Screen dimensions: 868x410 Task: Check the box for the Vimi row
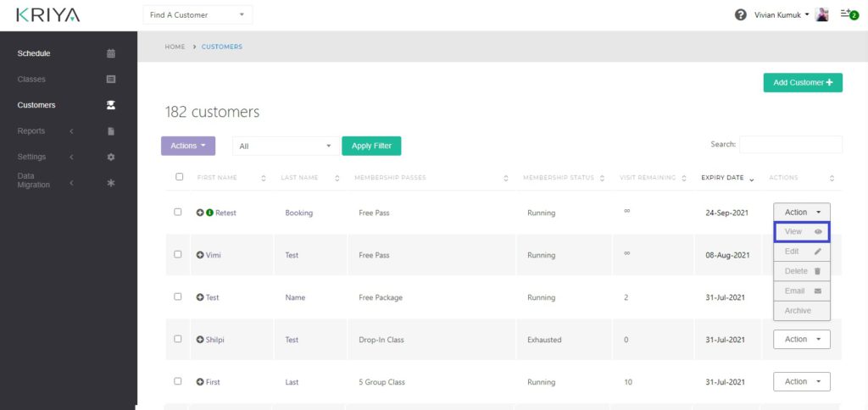(x=178, y=254)
